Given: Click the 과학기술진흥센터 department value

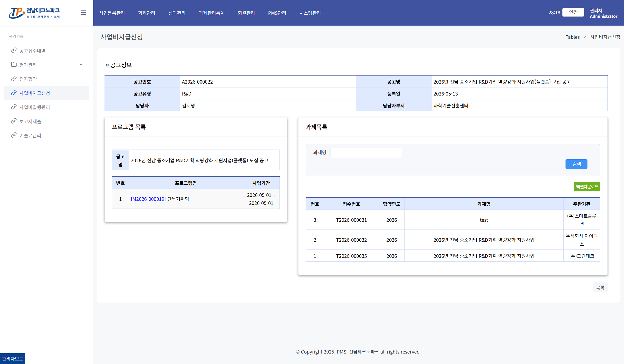Looking at the screenshot, I should coord(451,105).
